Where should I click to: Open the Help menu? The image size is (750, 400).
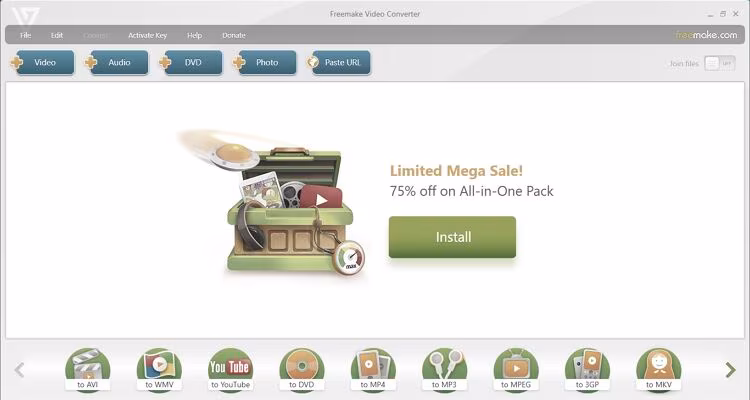(194, 35)
